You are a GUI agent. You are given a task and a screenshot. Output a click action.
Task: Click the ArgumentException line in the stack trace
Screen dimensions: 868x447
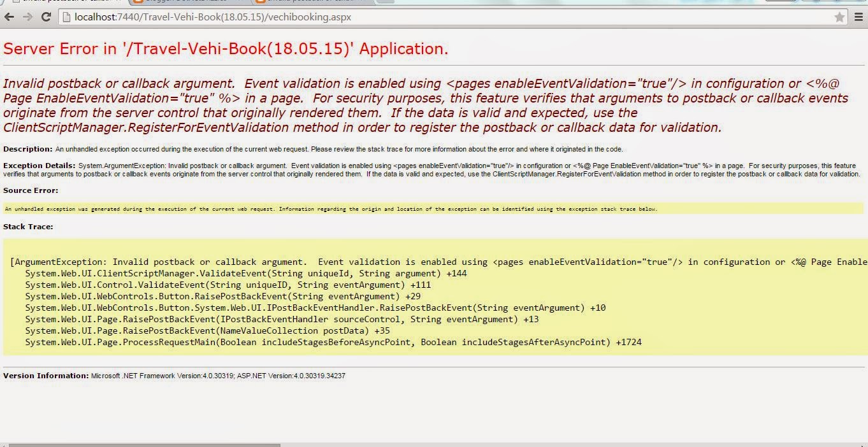click(x=438, y=262)
